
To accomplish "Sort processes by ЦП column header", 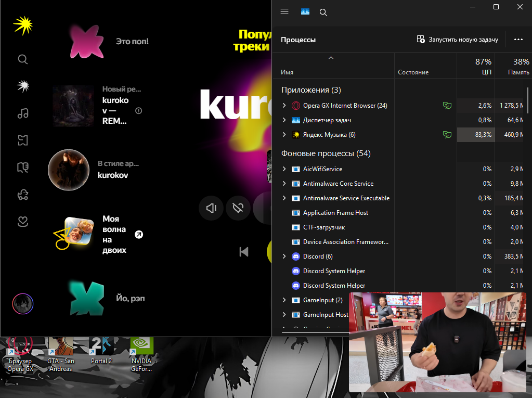I will [476, 66].
